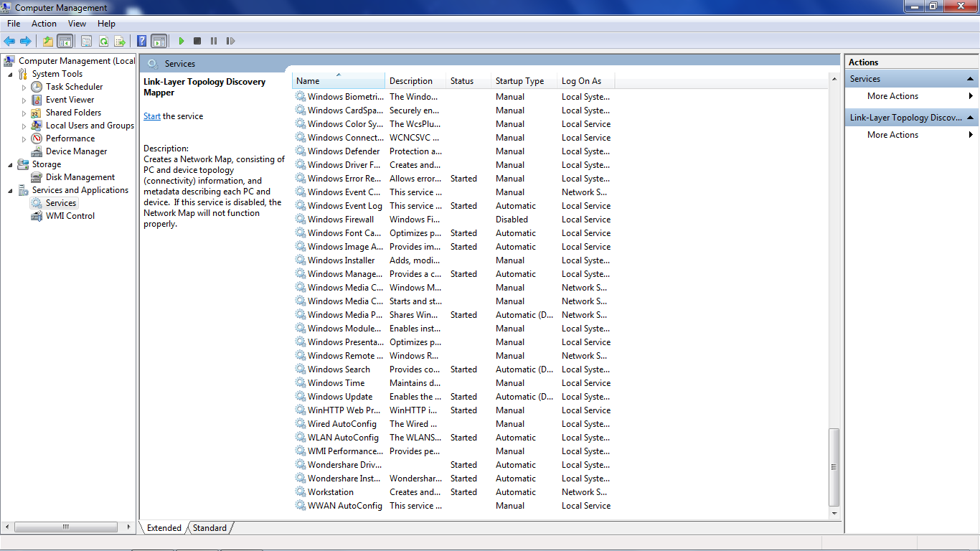Click the Restart Service toolbar icon
Viewport: 980px width, 551px height.
pyautogui.click(x=230, y=41)
